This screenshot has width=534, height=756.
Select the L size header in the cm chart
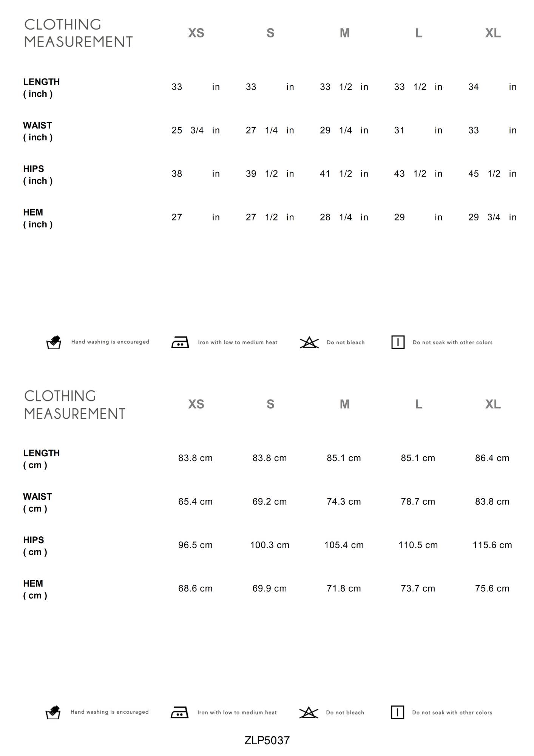(418, 404)
